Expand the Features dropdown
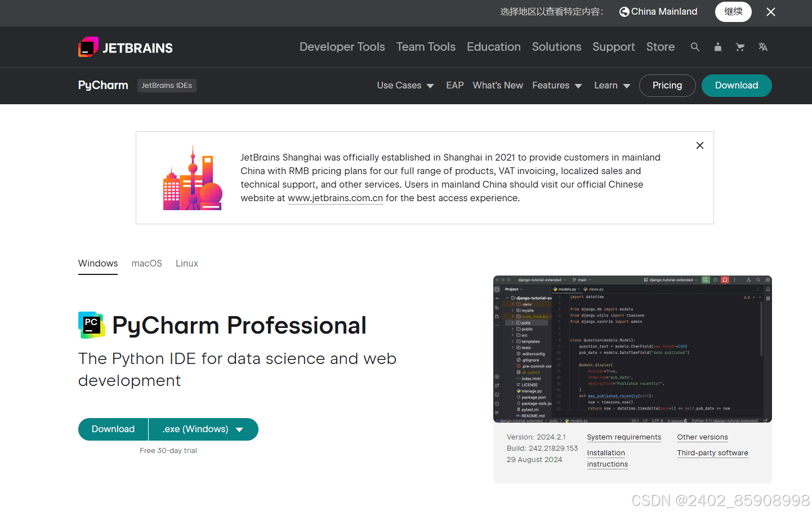This screenshot has width=812, height=515. pyautogui.click(x=557, y=86)
